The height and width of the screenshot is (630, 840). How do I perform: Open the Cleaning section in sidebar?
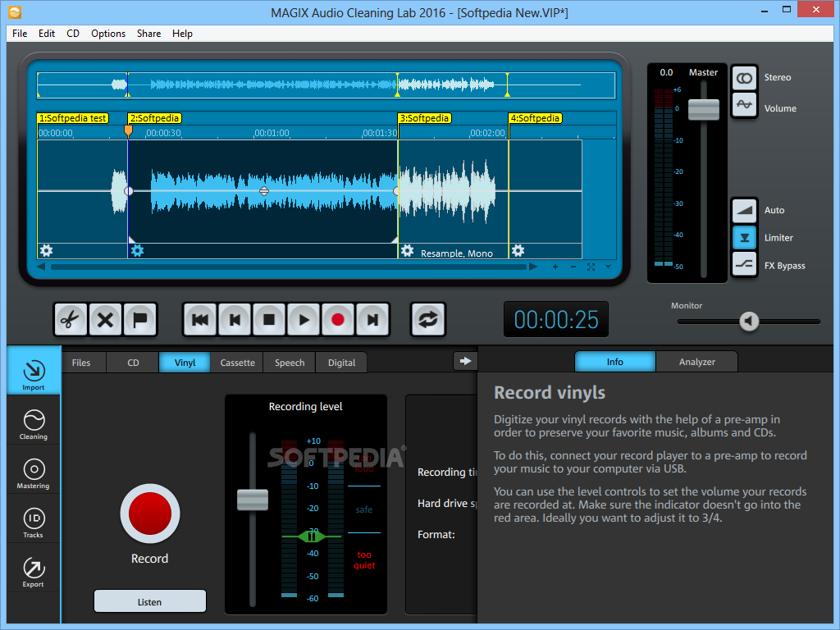[34, 419]
